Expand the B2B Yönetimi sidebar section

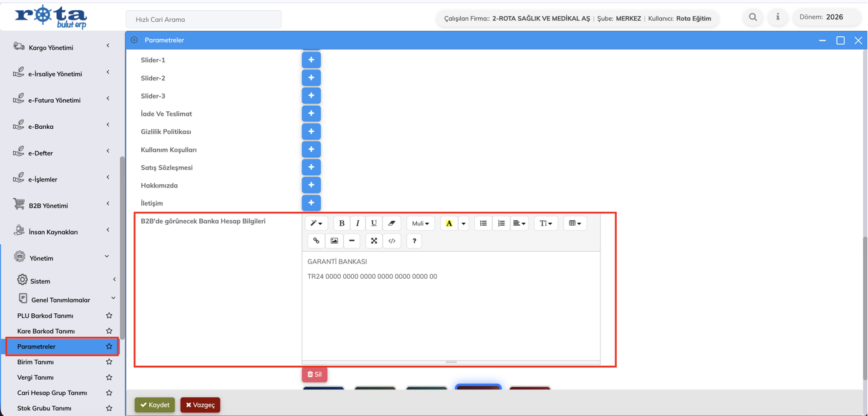[x=60, y=206]
